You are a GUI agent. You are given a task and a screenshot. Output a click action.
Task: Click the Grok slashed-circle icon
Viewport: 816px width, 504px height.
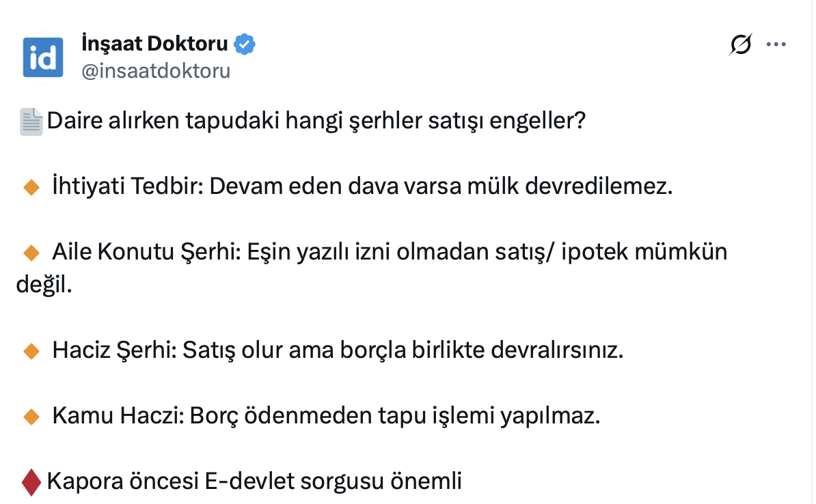point(741,45)
